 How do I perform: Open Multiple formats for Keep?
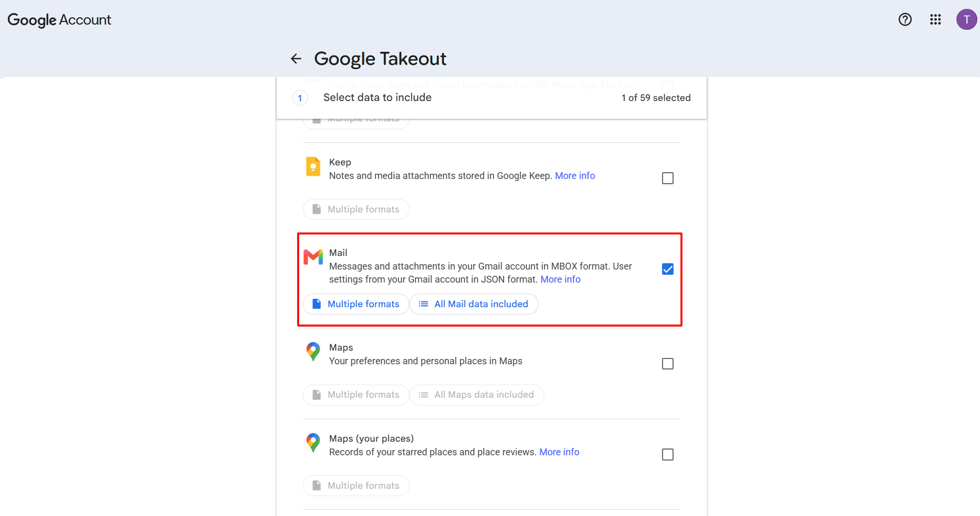point(356,209)
